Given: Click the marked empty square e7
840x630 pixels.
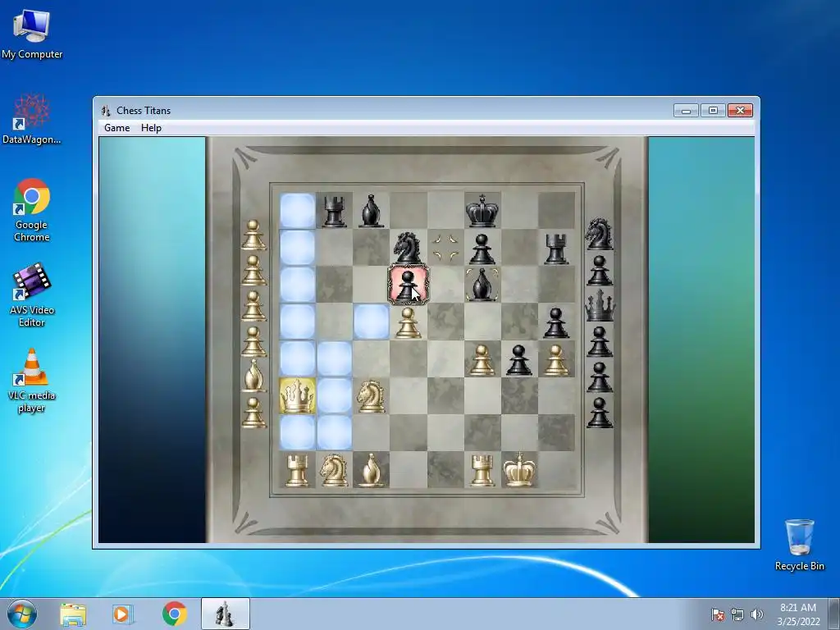Looking at the screenshot, I should (445, 248).
